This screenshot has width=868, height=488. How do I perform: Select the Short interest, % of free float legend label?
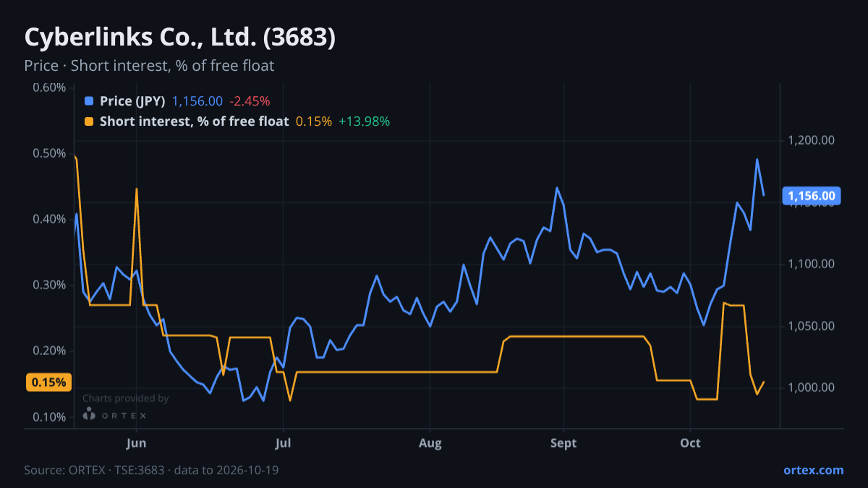tap(194, 121)
